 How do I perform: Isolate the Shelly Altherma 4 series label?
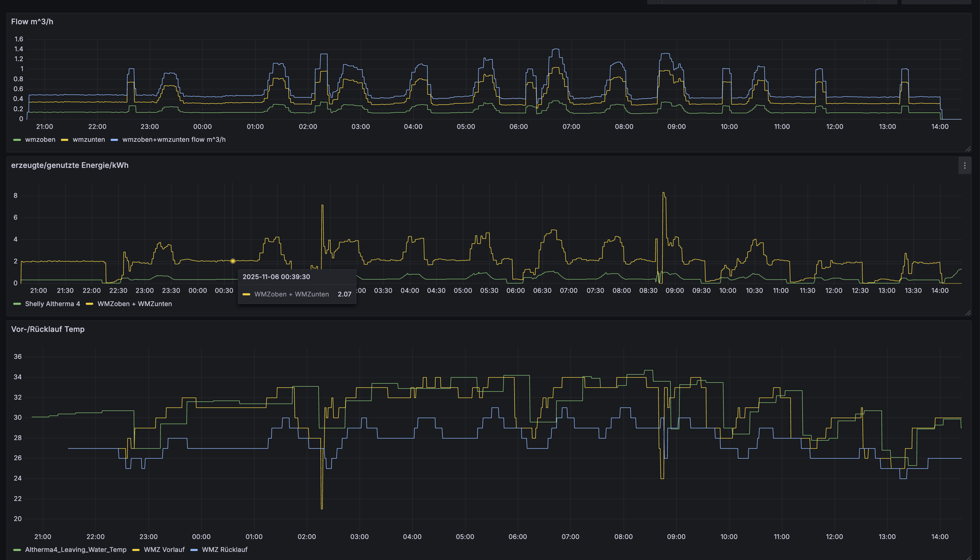click(52, 304)
